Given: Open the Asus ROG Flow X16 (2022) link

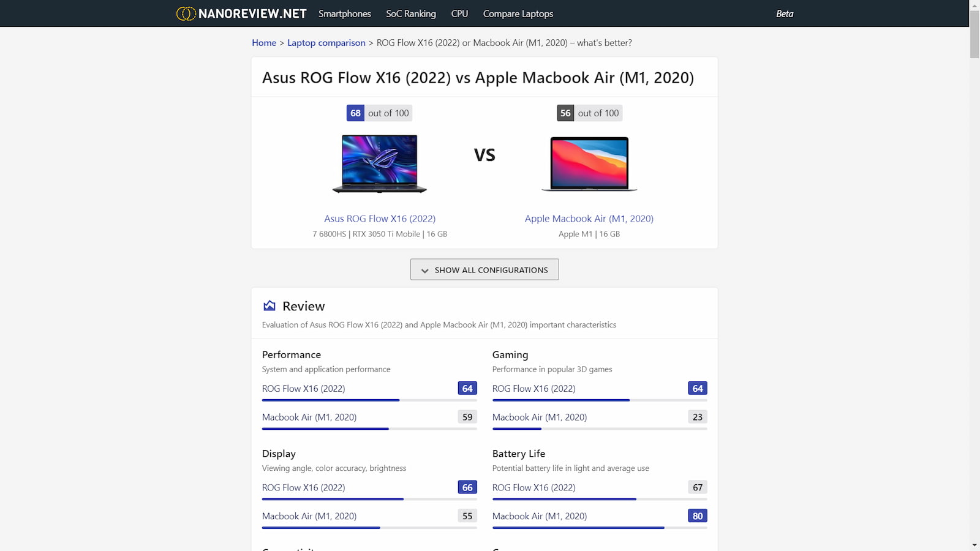Looking at the screenshot, I should click(x=380, y=219).
